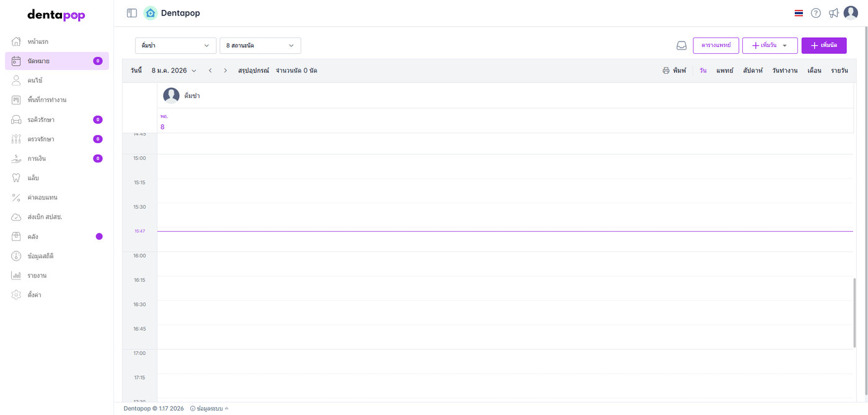Click the ส่งเบิก สปสช. cloud icon

[x=16, y=217]
